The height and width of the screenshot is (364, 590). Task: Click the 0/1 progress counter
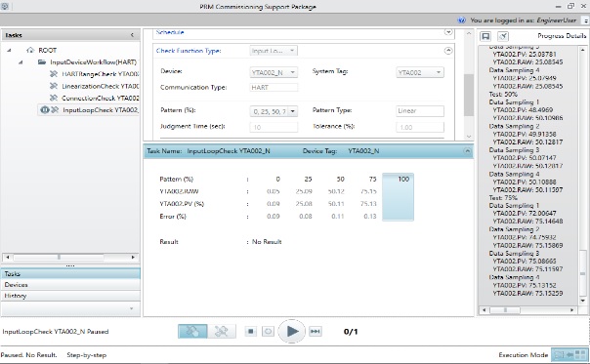(351, 331)
